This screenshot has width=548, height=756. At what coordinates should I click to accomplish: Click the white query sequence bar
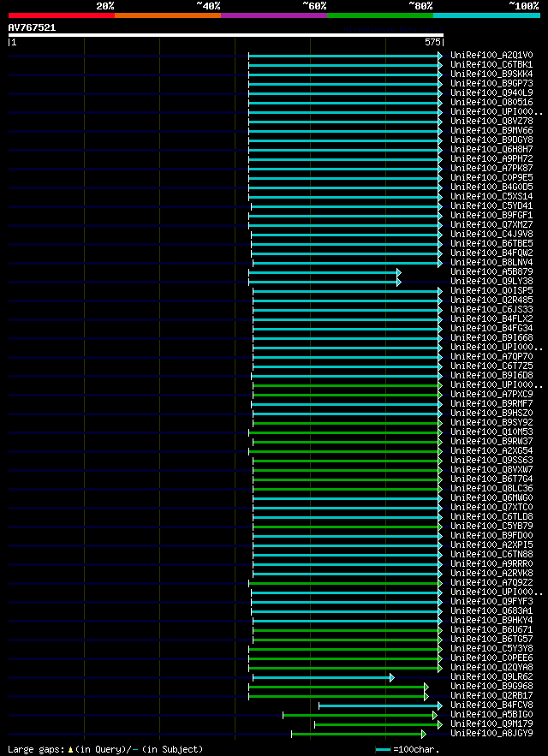pos(226,35)
